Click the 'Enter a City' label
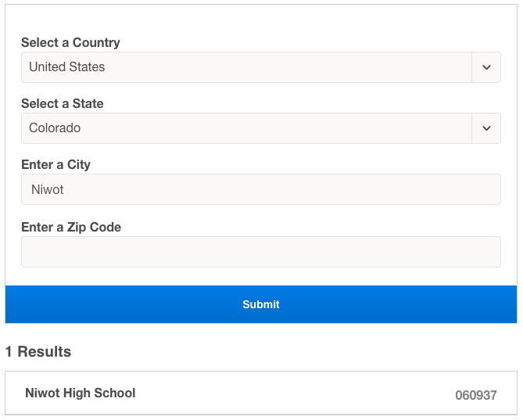The width and height of the screenshot is (523, 420). tap(56, 164)
